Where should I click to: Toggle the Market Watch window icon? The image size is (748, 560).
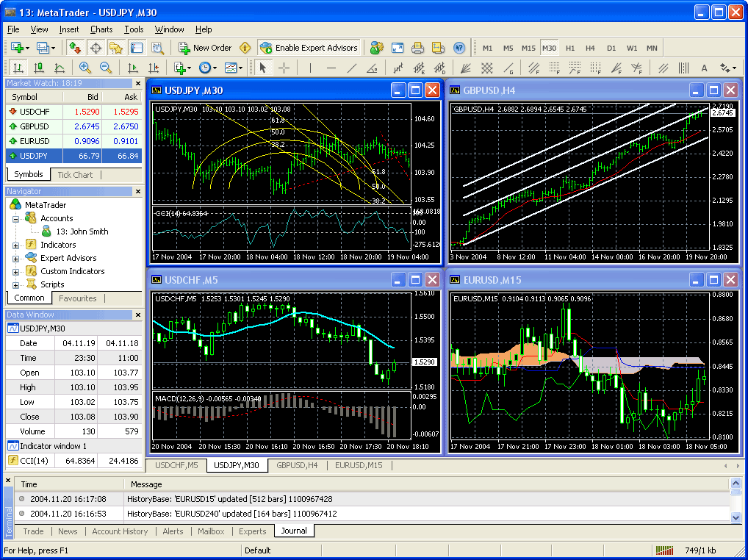74,48
